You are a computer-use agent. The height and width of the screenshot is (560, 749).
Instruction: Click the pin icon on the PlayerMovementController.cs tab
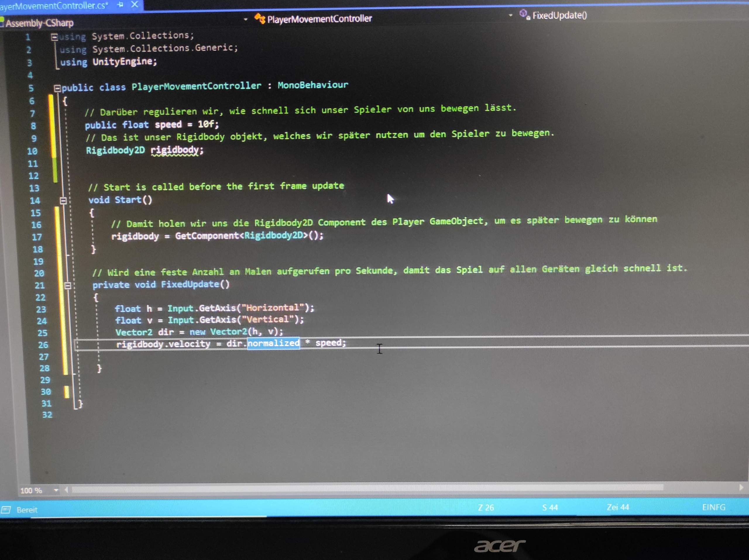tap(120, 5)
